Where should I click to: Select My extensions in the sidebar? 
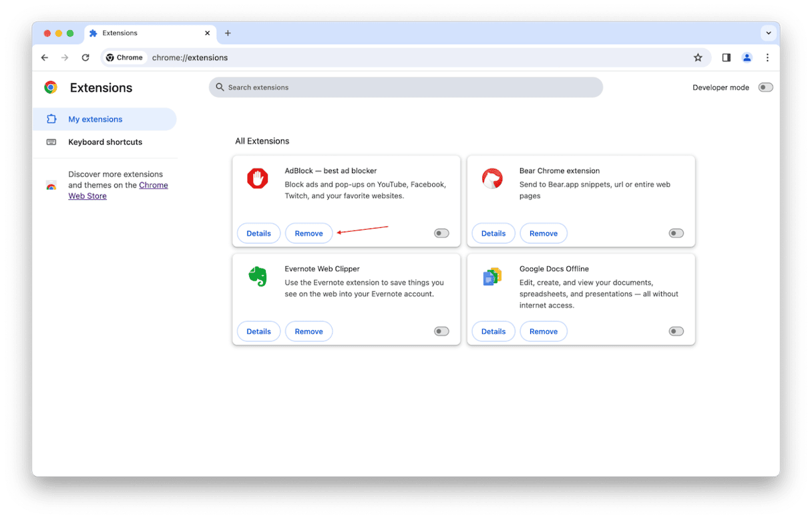(95, 120)
